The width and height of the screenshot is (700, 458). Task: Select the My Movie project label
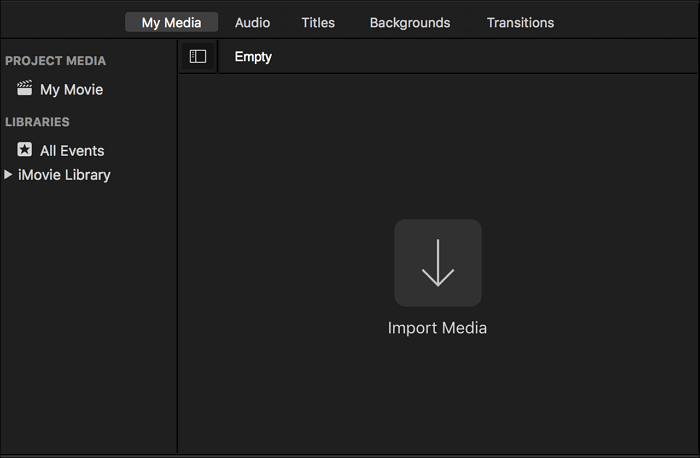[71, 90]
